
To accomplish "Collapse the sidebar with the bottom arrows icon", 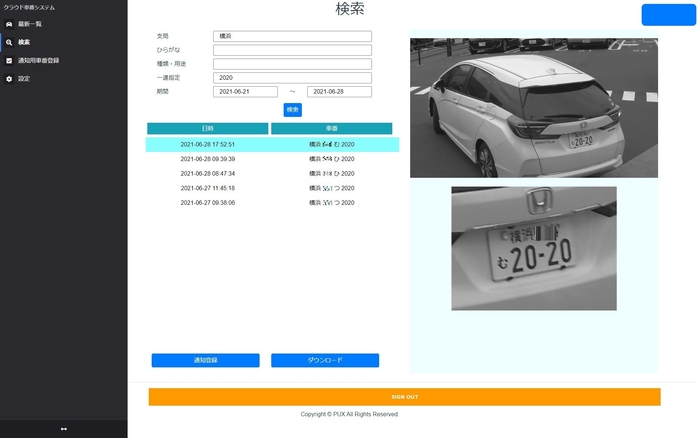I will [x=63, y=429].
